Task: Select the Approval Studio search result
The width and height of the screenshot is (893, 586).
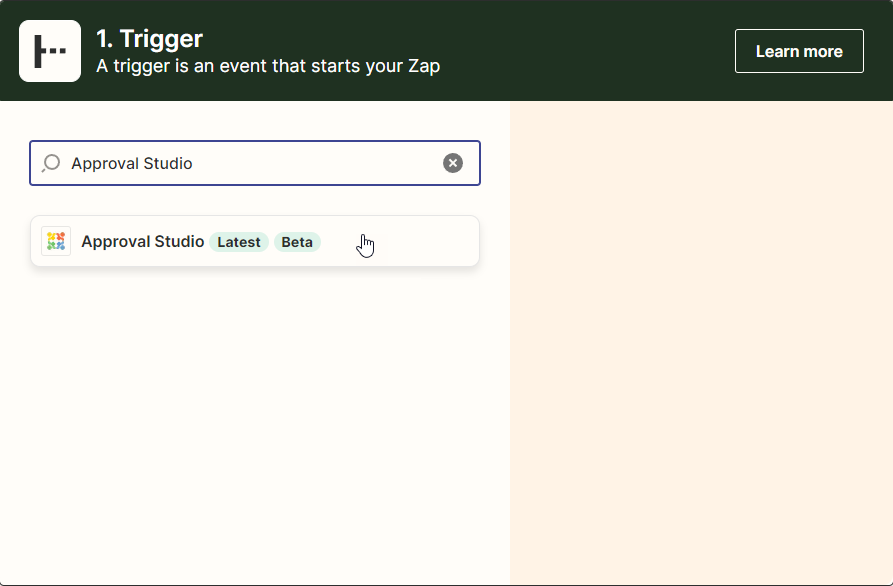Action: (x=142, y=241)
